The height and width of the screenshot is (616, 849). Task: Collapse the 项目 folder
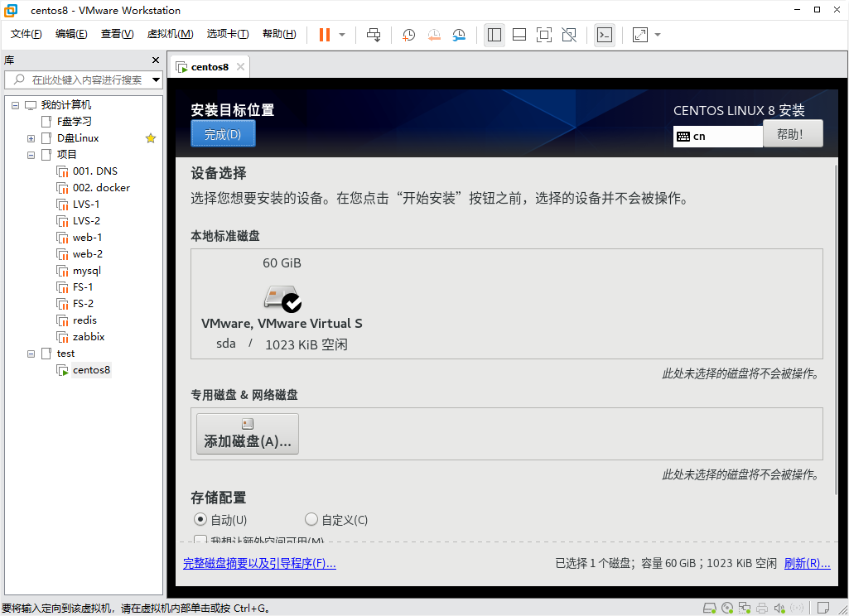tap(31, 155)
